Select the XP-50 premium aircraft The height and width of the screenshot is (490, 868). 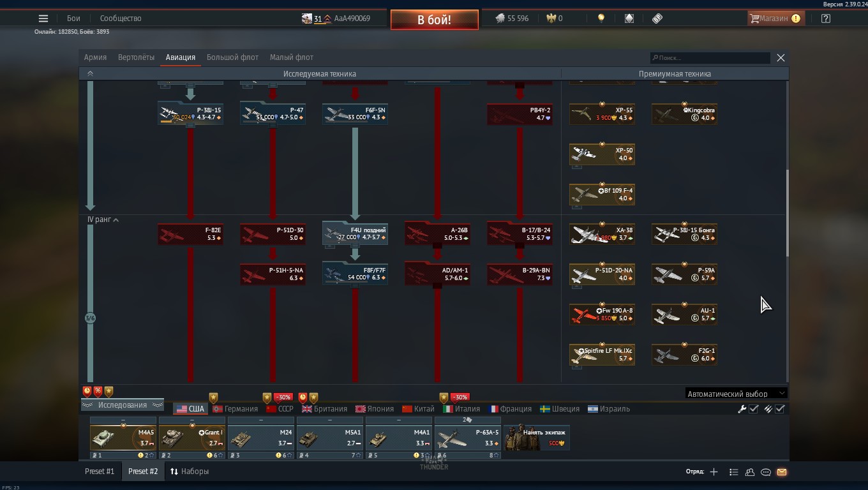(602, 154)
